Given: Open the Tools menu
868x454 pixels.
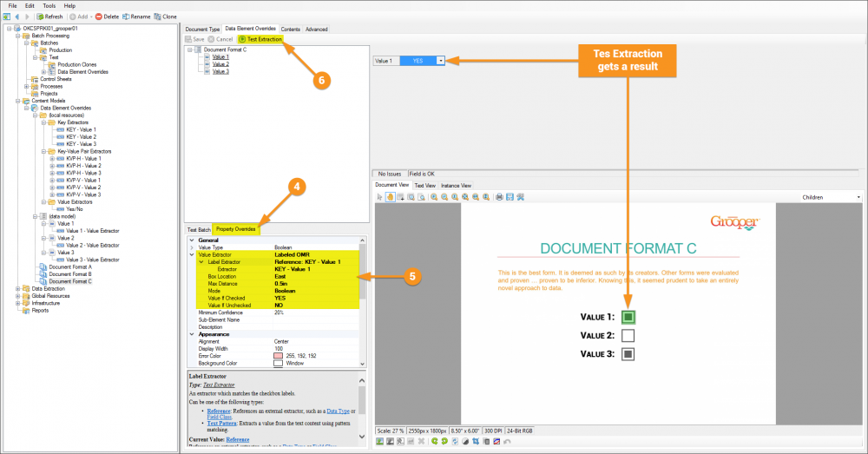Looking at the screenshot, I should point(49,5).
